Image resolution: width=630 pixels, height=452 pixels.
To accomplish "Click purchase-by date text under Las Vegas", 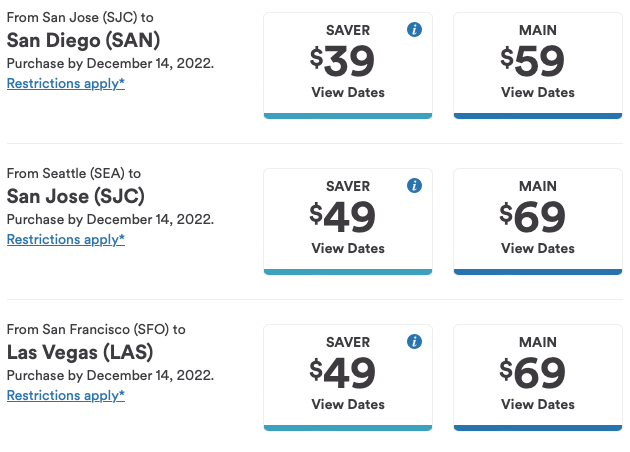I will click(x=110, y=375).
